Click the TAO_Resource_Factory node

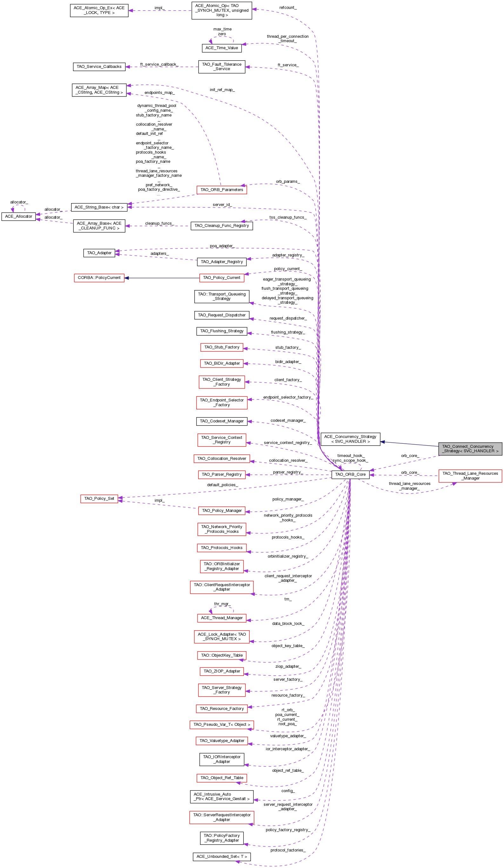[x=222, y=708]
